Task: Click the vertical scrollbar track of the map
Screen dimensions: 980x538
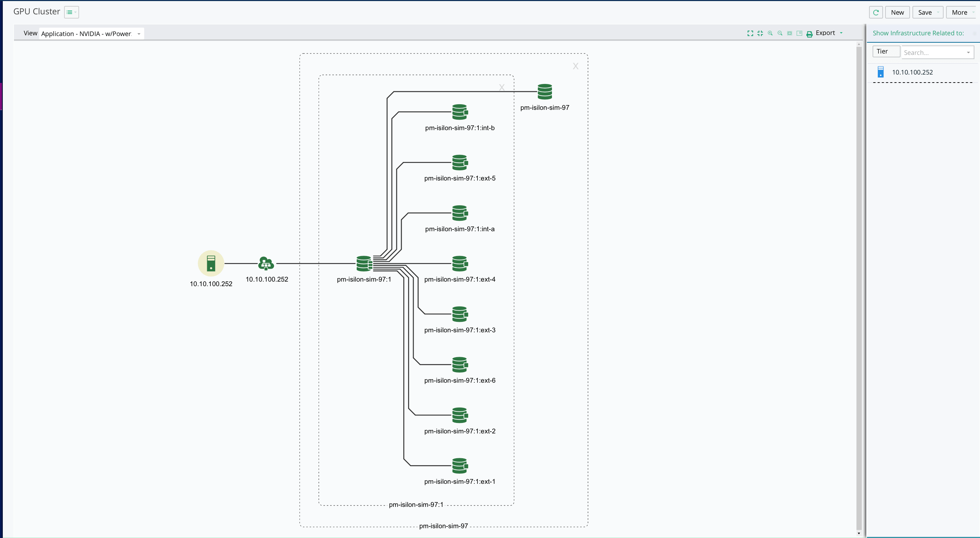Action: 859,288
